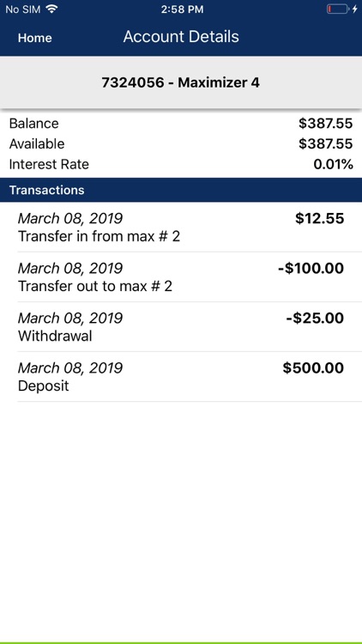Tap the Wi-Fi status icon
This screenshot has height=644, width=362.
click(51, 9)
